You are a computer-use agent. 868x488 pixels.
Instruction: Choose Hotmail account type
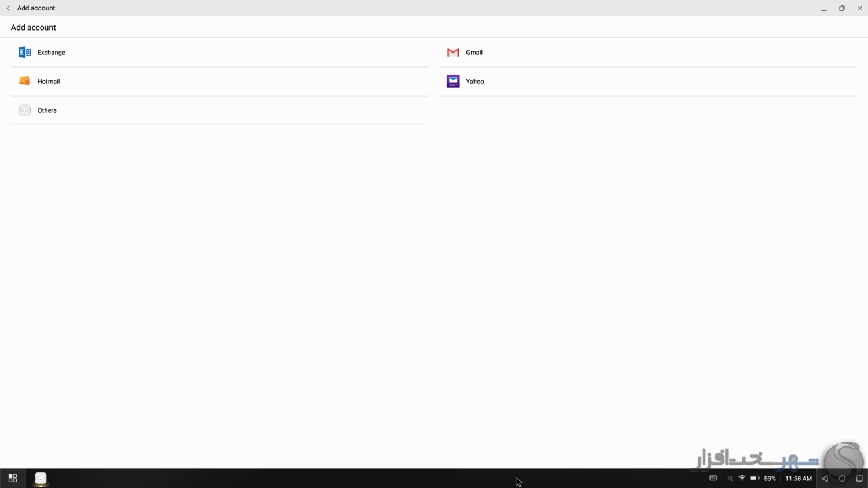pos(219,82)
